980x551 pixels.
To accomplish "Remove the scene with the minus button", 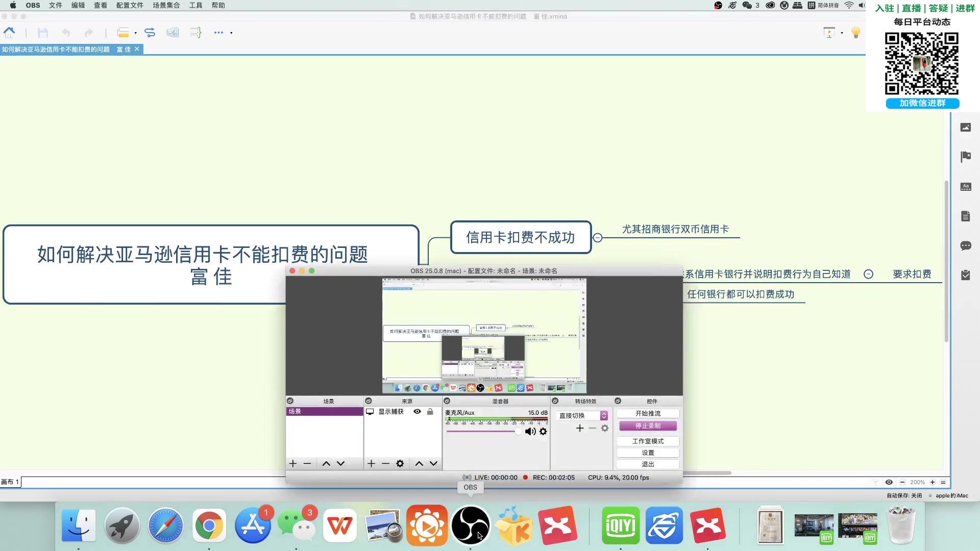I will coord(307,463).
